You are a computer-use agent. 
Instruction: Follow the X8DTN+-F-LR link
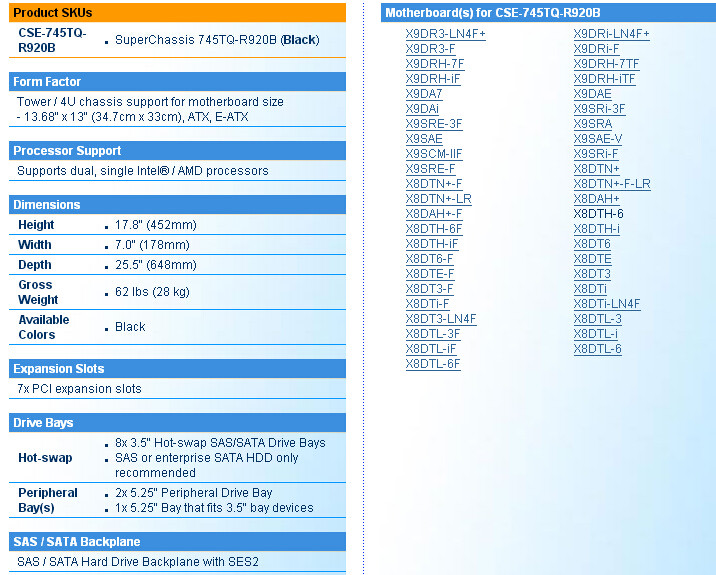point(612,185)
